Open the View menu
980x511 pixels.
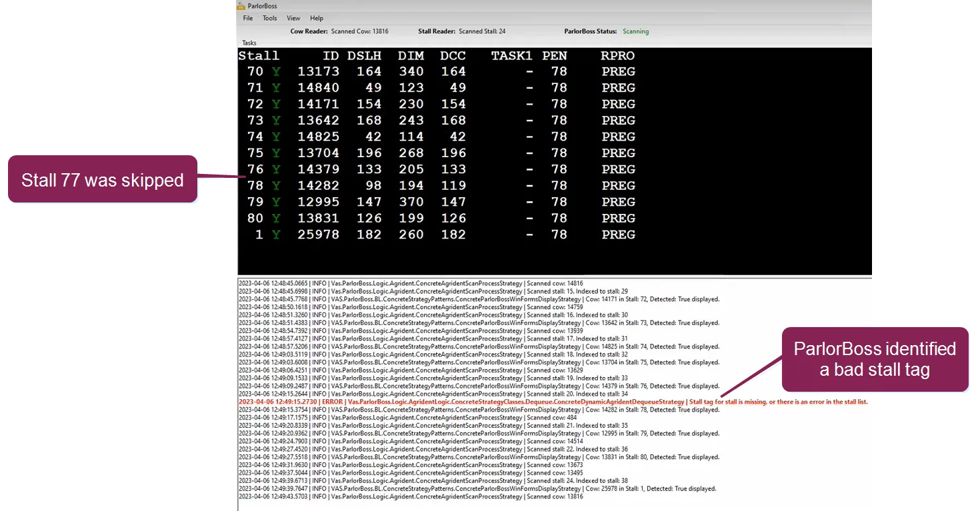[x=293, y=19]
